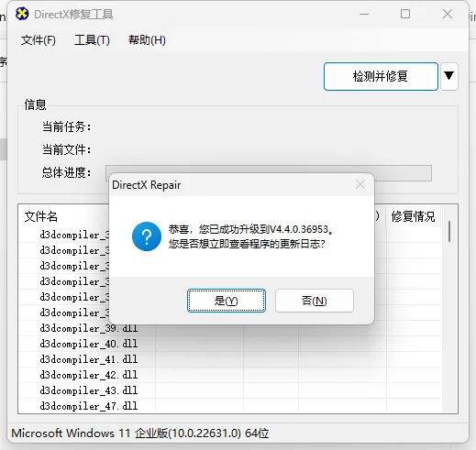Click the 检测并修复 button
This screenshot has height=450, width=476.
pyautogui.click(x=381, y=76)
